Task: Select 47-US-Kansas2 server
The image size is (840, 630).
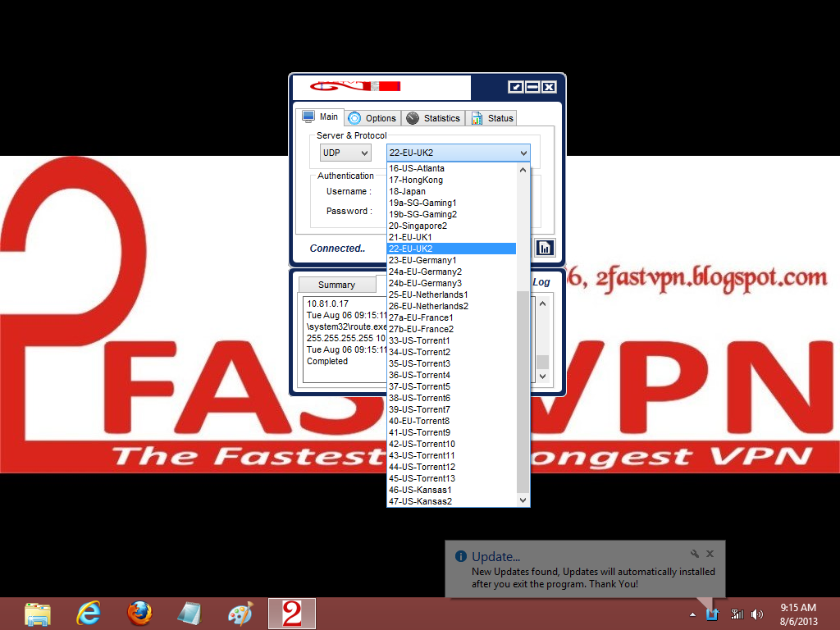Action: point(451,501)
